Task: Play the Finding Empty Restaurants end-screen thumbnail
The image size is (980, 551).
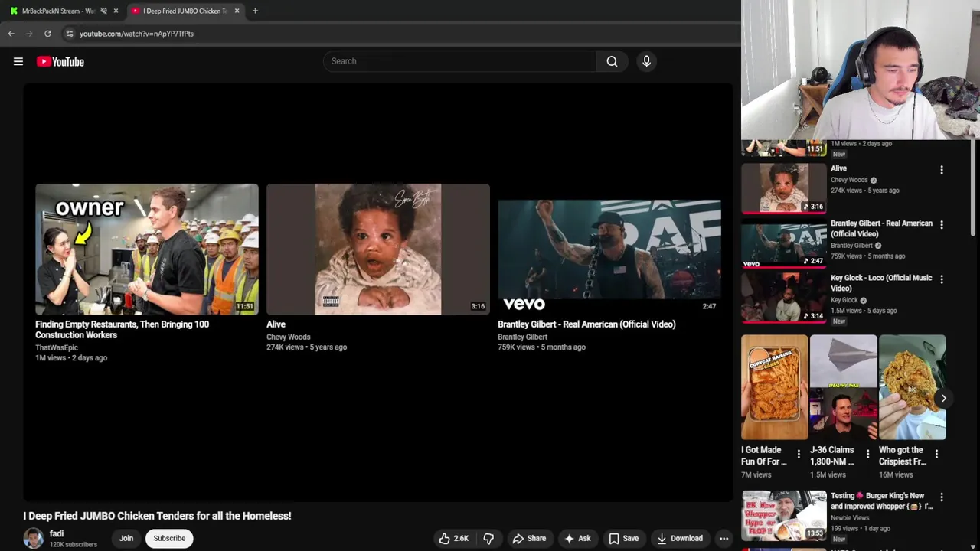Action: point(147,249)
